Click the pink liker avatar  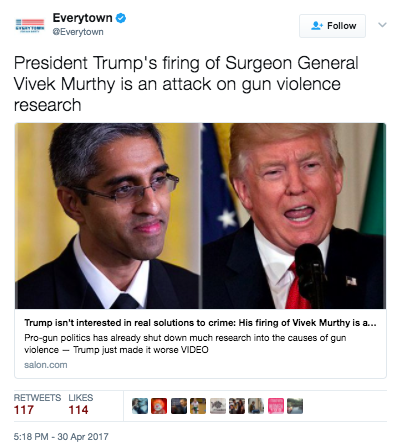click(x=276, y=406)
